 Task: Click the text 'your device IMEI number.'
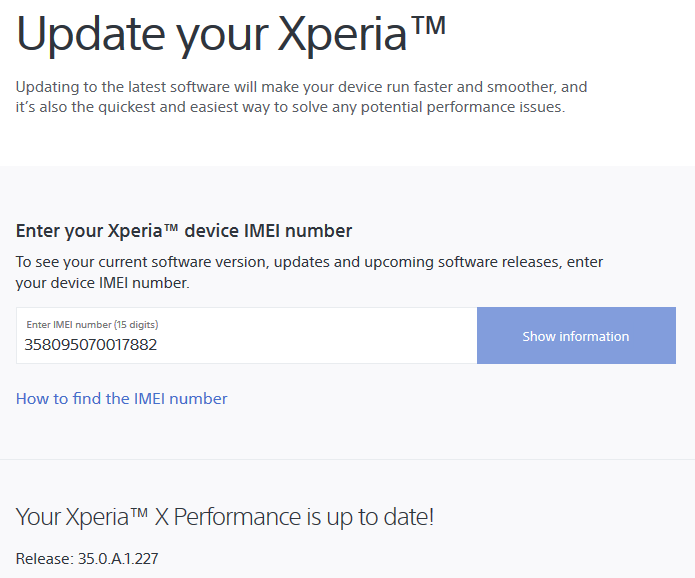(102, 283)
